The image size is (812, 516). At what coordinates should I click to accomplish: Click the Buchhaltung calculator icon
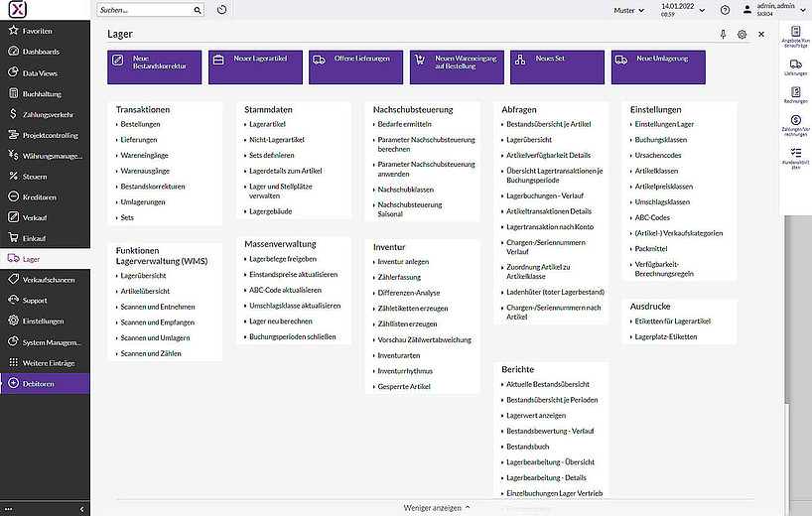pyautogui.click(x=14, y=93)
